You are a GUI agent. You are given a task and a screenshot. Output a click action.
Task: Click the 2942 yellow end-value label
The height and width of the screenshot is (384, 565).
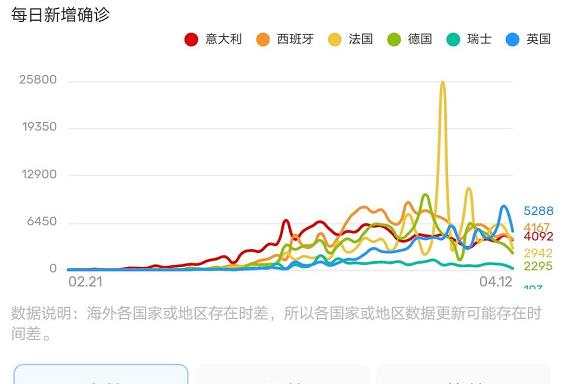(x=538, y=253)
